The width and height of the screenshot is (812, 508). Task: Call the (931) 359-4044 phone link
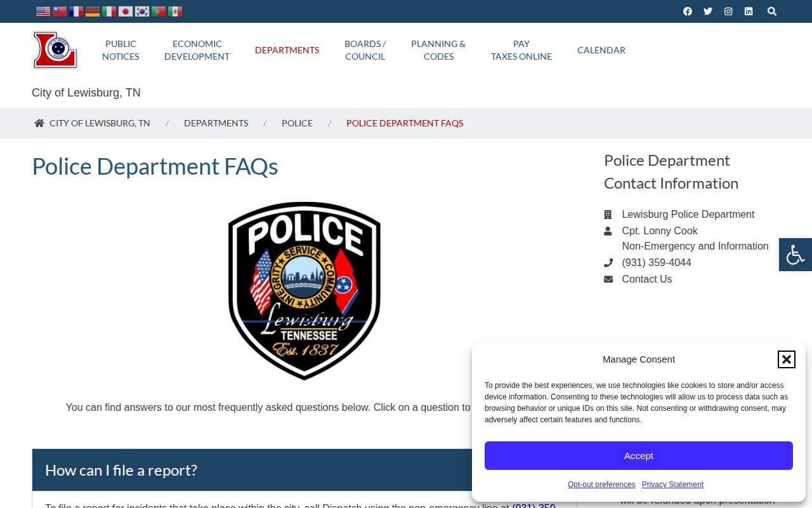click(657, 263)
